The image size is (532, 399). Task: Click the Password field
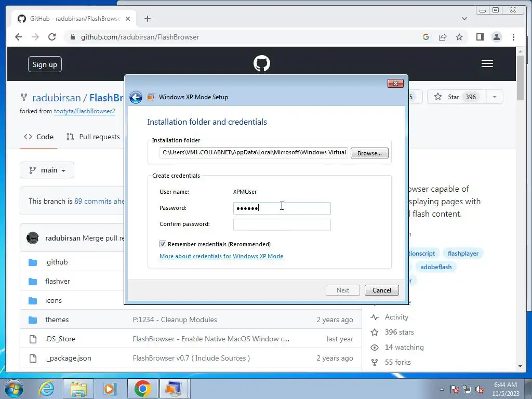click(x=282, y=208)
